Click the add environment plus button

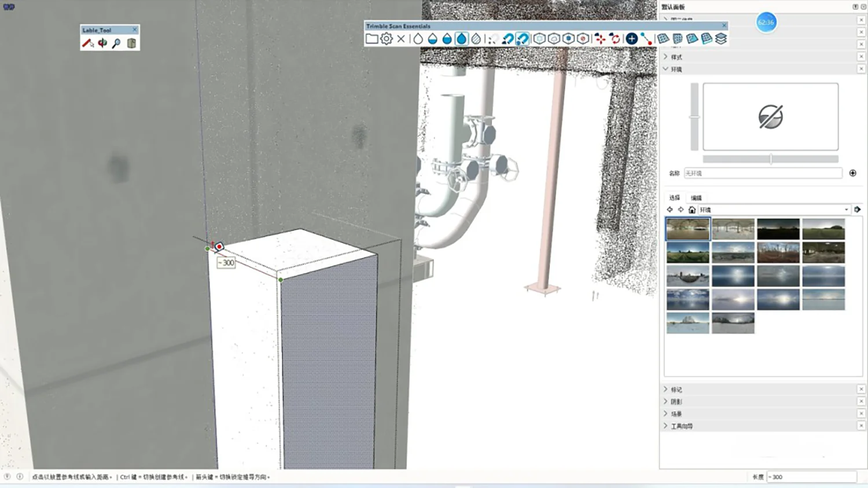[x=852, y=173]
